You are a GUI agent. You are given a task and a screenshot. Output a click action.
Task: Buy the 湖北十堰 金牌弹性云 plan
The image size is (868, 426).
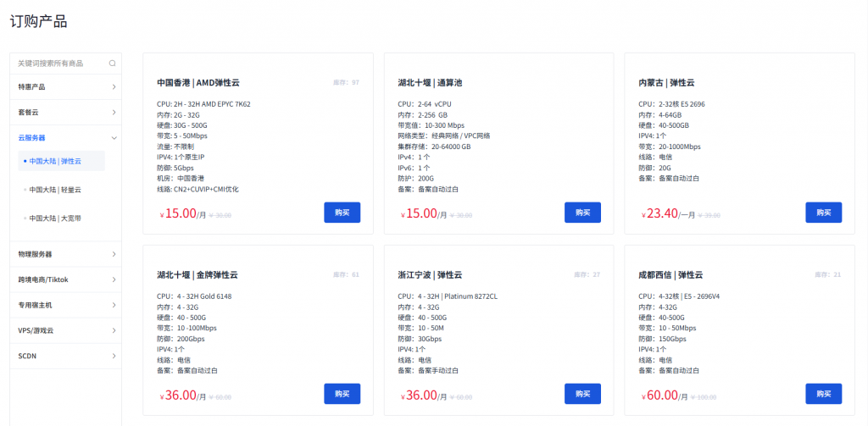(x=342, y=394)
